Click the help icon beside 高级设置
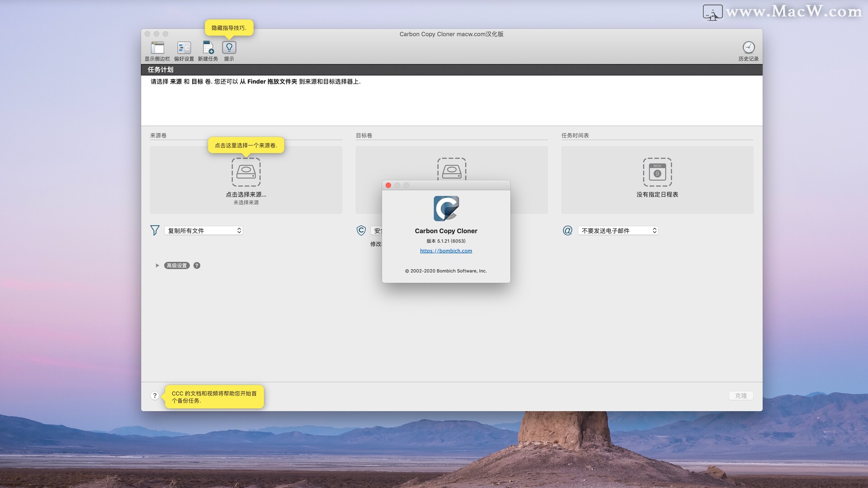The height and width of the screenshot is (488, 868). point(197,265)
